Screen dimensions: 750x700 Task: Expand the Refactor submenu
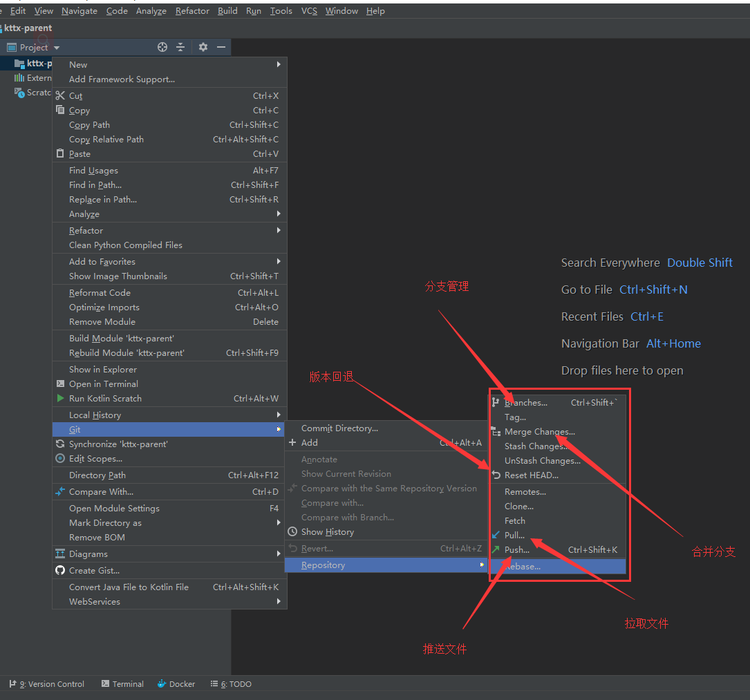tap(279, 230)
